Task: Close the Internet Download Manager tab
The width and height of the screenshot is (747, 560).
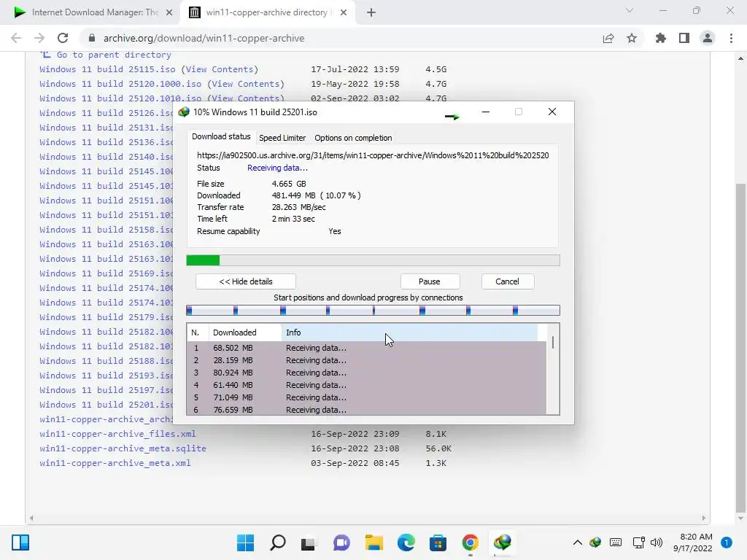Action: click(x=169, y=12)
